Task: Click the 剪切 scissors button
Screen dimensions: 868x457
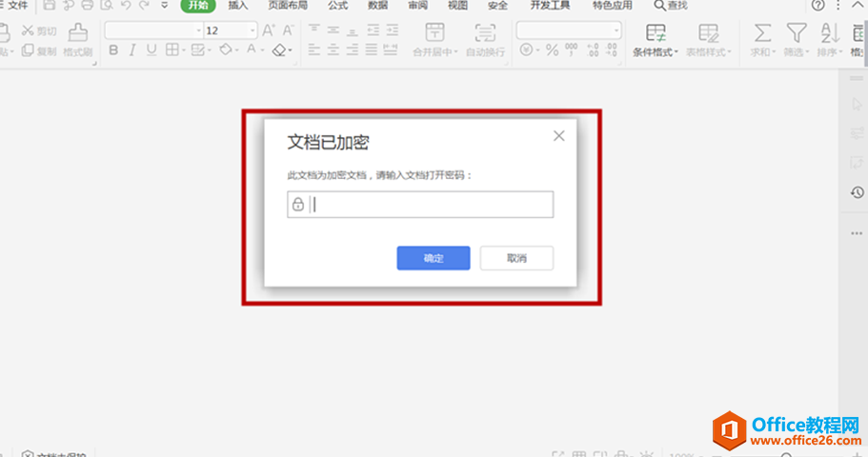Action: point(39,31)
